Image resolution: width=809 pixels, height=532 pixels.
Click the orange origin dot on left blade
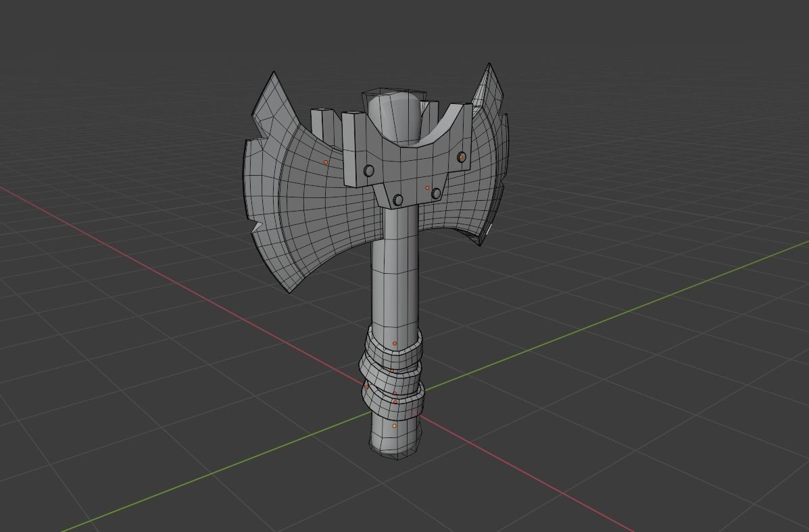click(x=326, y=162)
